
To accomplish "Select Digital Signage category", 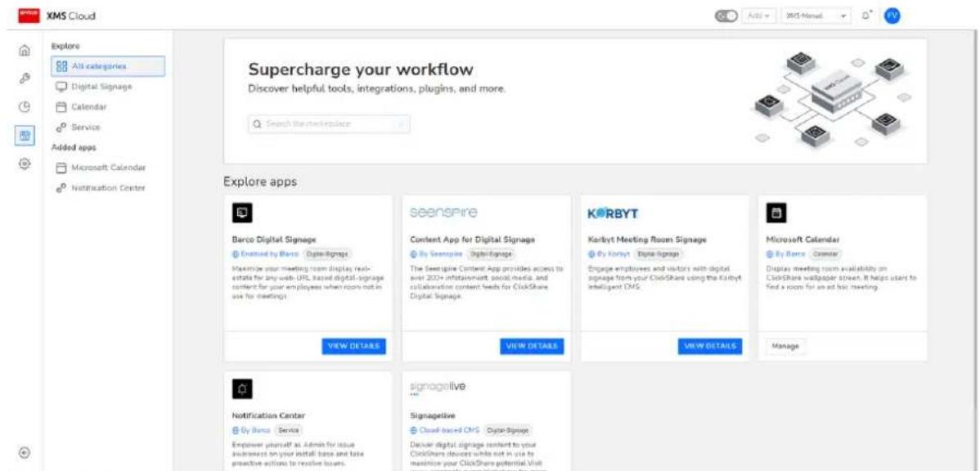I will [107, 86].
